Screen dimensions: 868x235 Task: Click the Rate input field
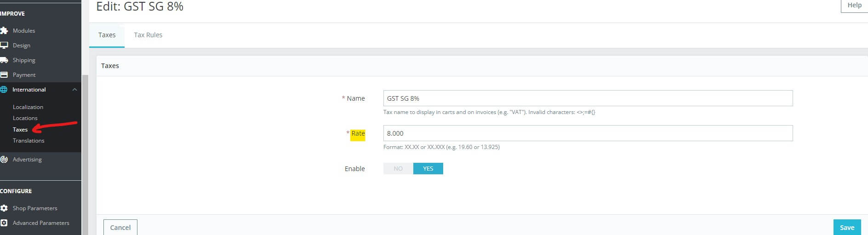588,133
